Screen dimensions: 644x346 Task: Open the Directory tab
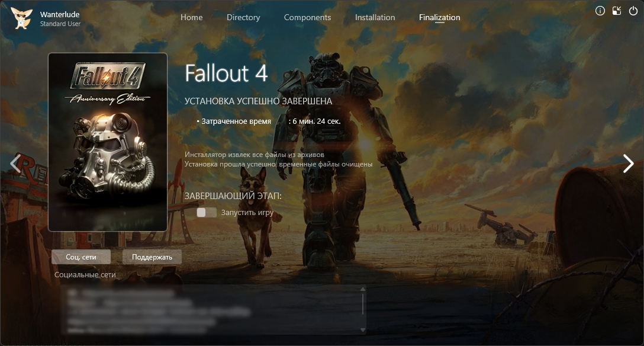[243, 17]
